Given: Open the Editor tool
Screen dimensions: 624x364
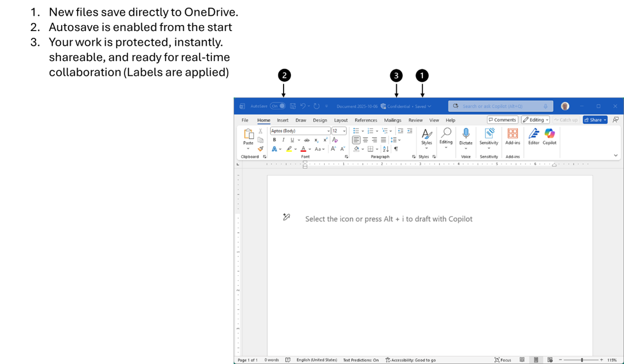Looking at the screenshot, I should 534,136.
